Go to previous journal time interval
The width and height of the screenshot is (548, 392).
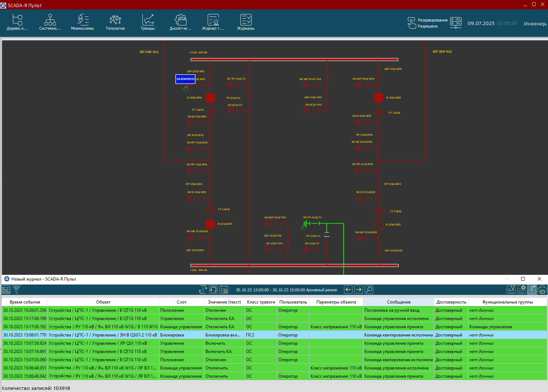pos(348,290)
